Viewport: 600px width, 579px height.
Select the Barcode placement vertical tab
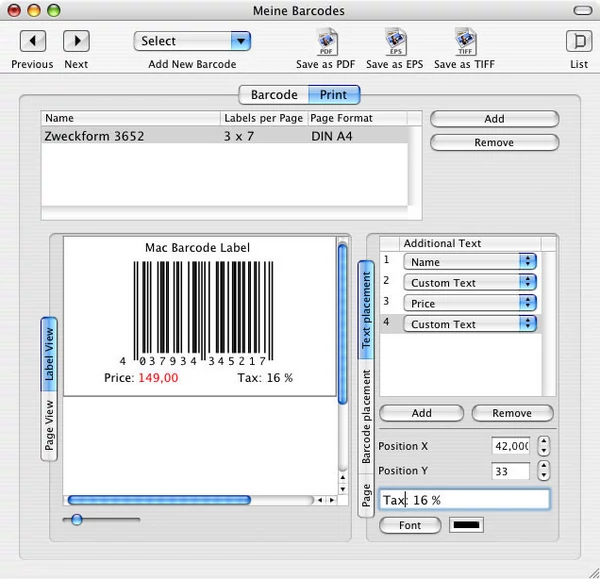point(366,416)
